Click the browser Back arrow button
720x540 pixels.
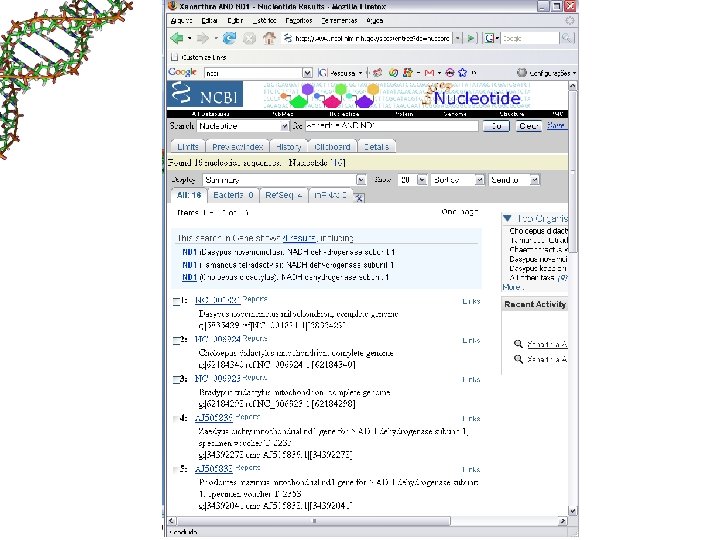177,38
